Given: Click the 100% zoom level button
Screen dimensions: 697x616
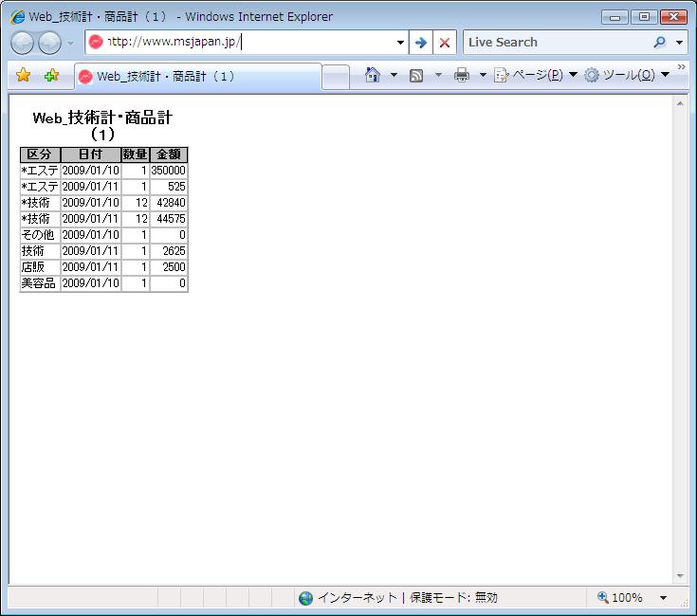Looking at the screenshot, I should (x=620, y=598).
